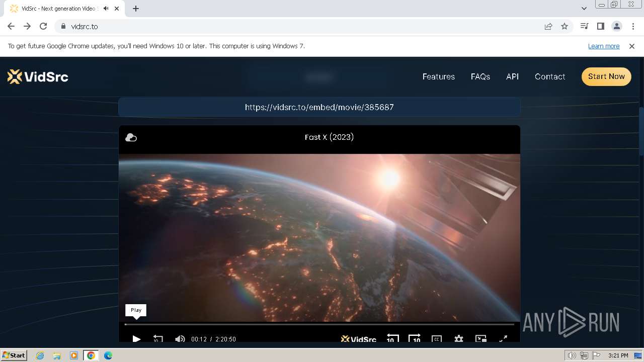Bookmark this tab with star
Viewport: 644px width, 362px height.
[565, 26]
